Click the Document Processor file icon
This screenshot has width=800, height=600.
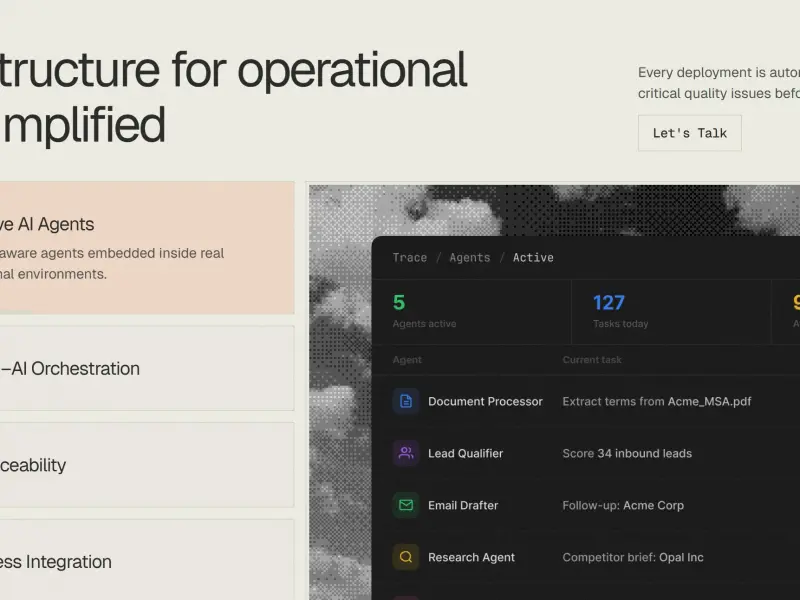(x=406, y=402)
